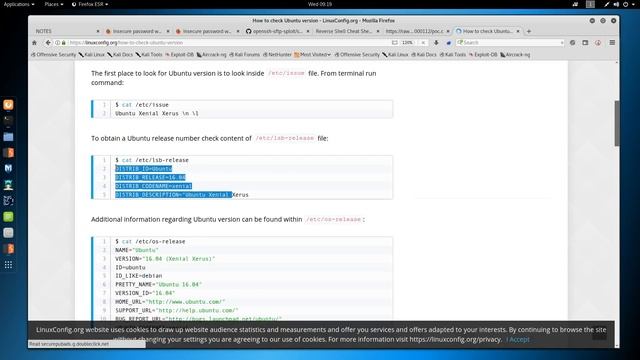Go to the Firefox home page icon
Screen dimensions: 640x360
(34, 42)
